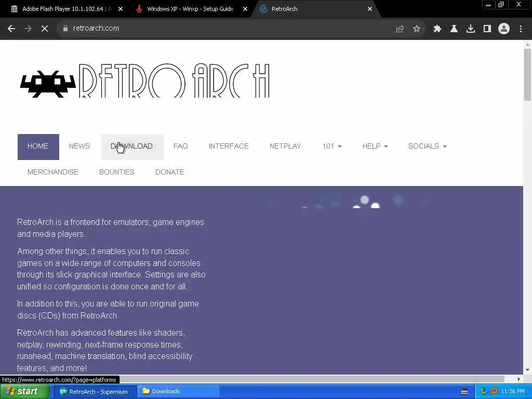Share this page via the share icon
This screenshot has height=399, width=532.
click(x=400, y=29)
